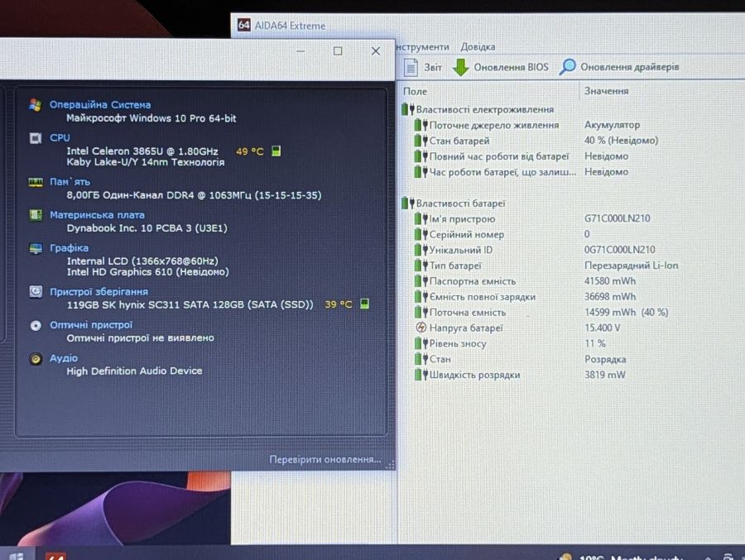Open the Оптичні пристрої section link
This screenshot has width=745, height=560.
click(x=91, y=325)
